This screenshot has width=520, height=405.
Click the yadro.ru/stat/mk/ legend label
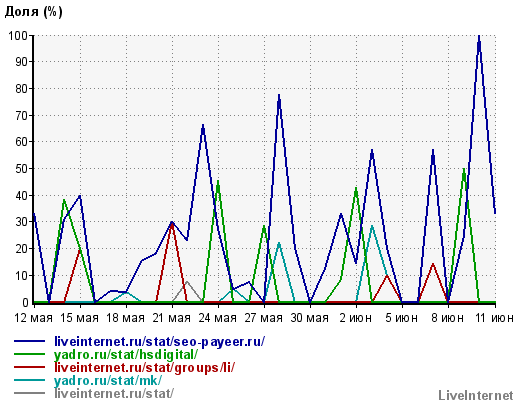pos(108,381)
